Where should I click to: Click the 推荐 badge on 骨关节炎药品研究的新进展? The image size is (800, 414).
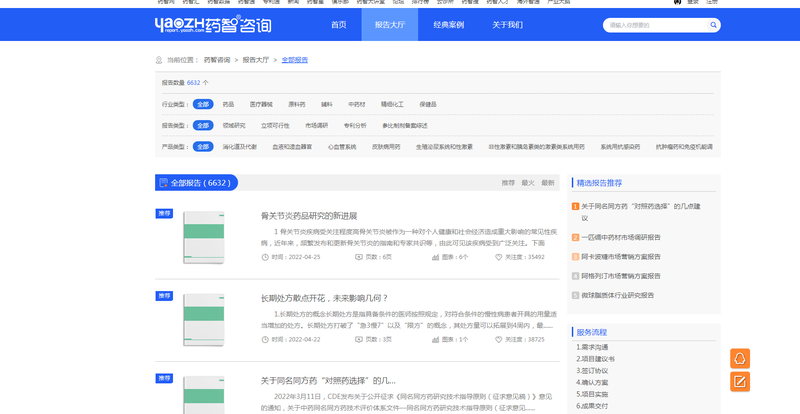tap(164, 213)
